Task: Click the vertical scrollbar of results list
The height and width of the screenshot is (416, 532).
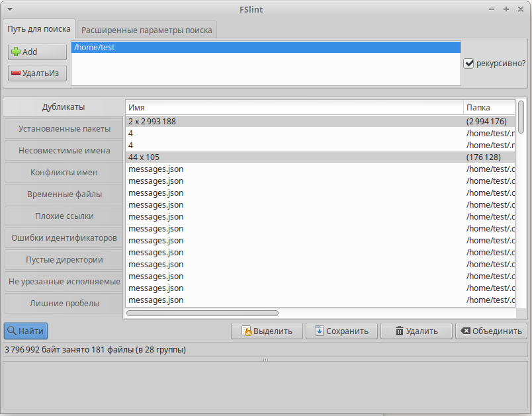Action: pyautogui.click(x=521, y=117)
